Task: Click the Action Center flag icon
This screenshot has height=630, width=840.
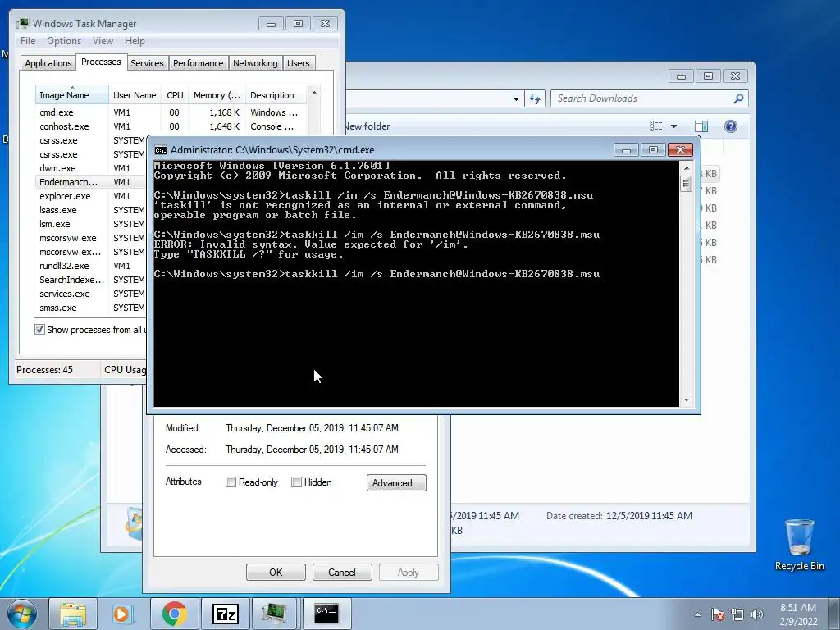Action: tap(718, 614)
